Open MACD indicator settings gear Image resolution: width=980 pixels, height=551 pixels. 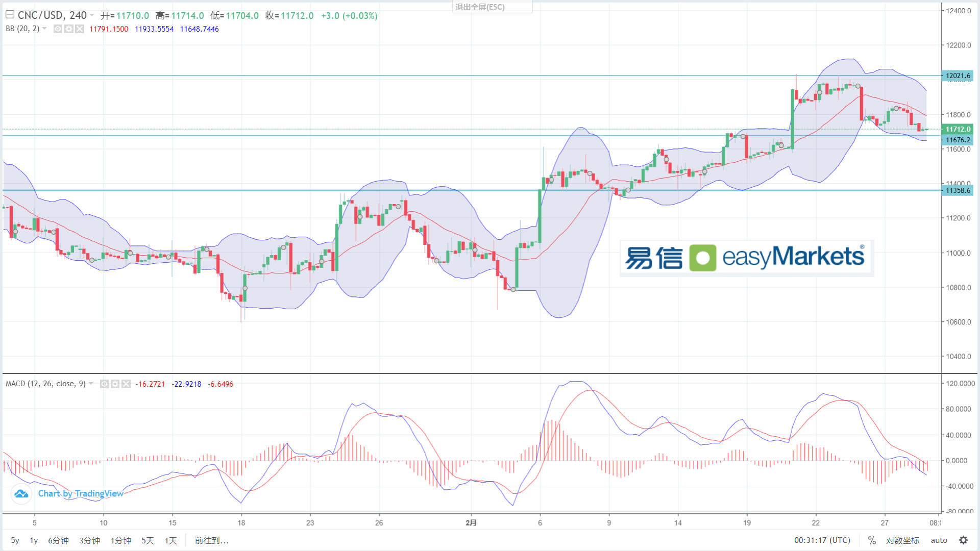coord(115,384)
